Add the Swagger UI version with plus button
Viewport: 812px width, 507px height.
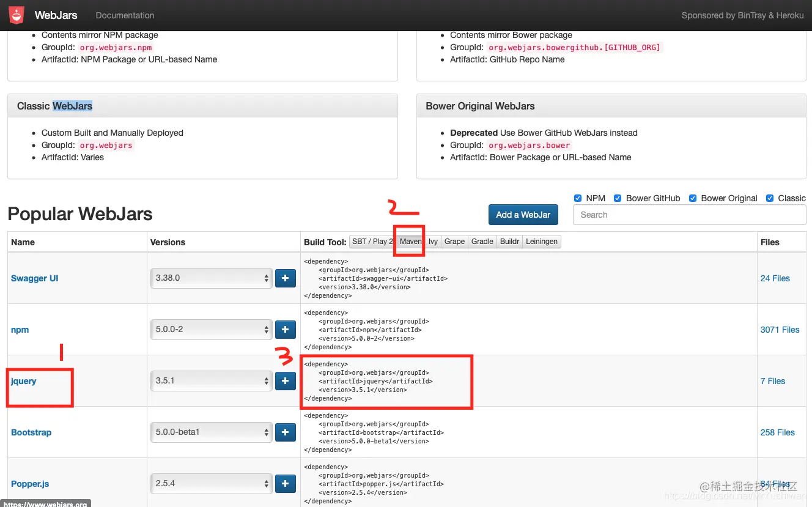[286, 278]
